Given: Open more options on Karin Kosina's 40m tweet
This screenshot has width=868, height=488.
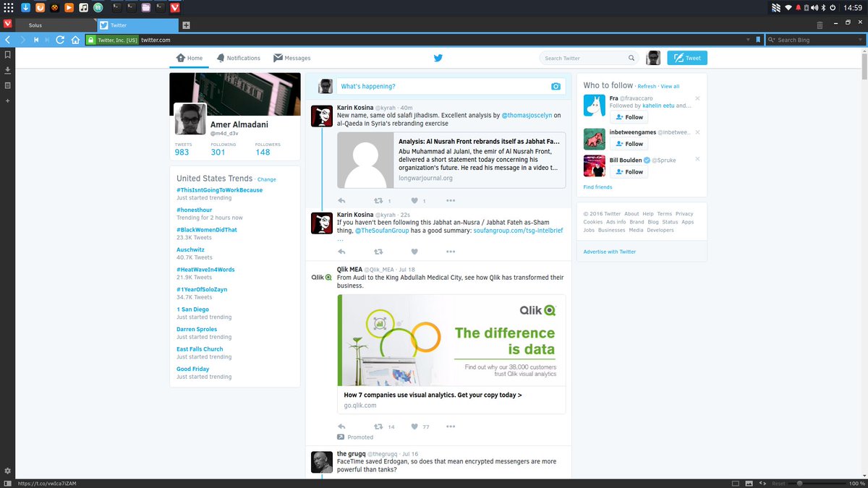Looking at the screenshot, I should [451, 200].
